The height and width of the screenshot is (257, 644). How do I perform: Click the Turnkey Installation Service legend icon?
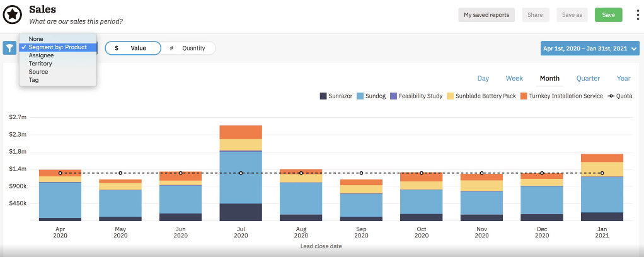click(x=523, y=96)
